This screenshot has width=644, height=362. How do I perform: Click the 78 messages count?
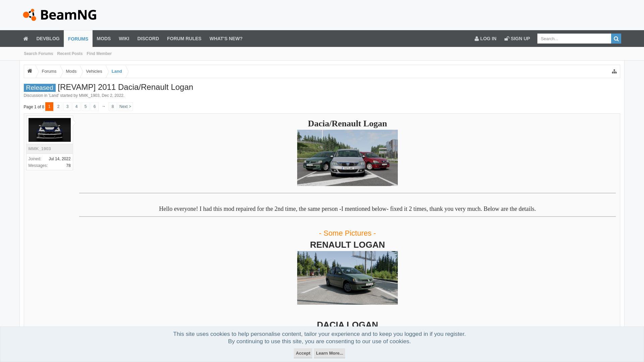pos(68,166)
